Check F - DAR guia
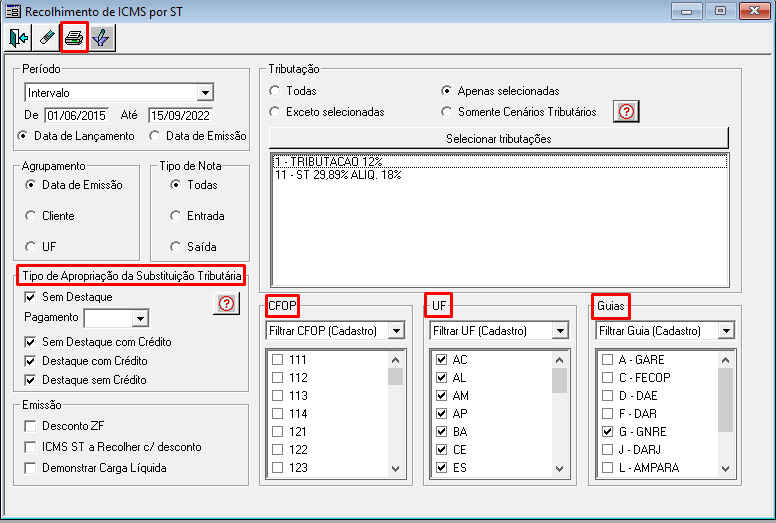The height and width of the screenshot is (523, 776). (x=607, y=414)
